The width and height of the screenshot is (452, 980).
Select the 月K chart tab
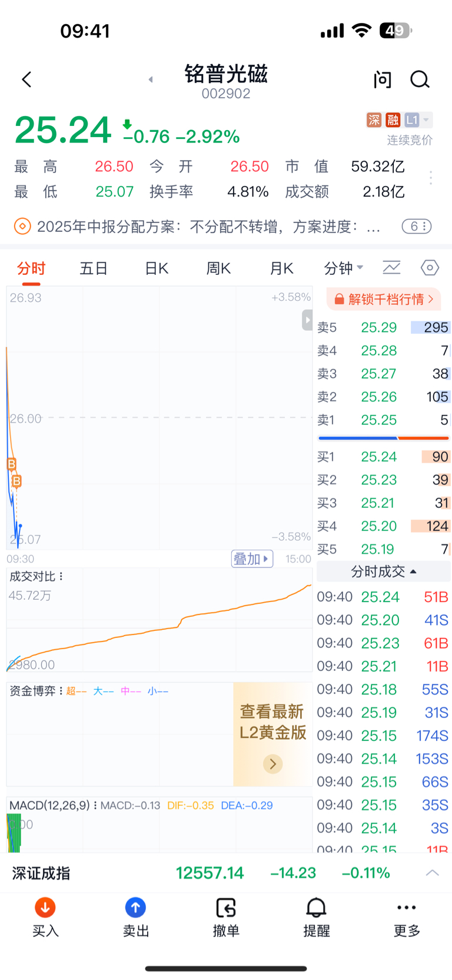(x=281, y=268)
